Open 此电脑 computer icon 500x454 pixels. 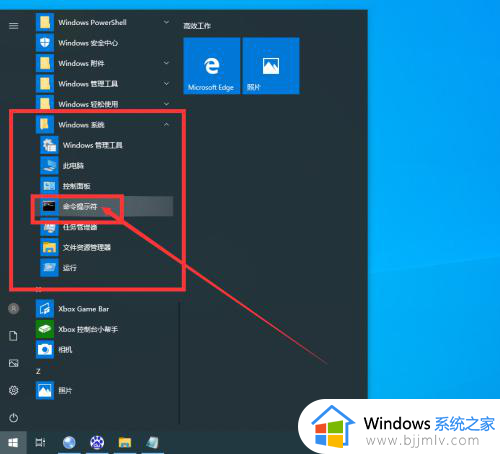(x=49, y=165)
